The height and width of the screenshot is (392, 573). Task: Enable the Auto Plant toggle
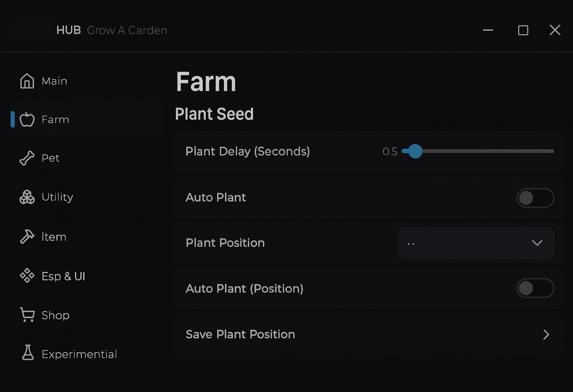[x=535, y=198]
